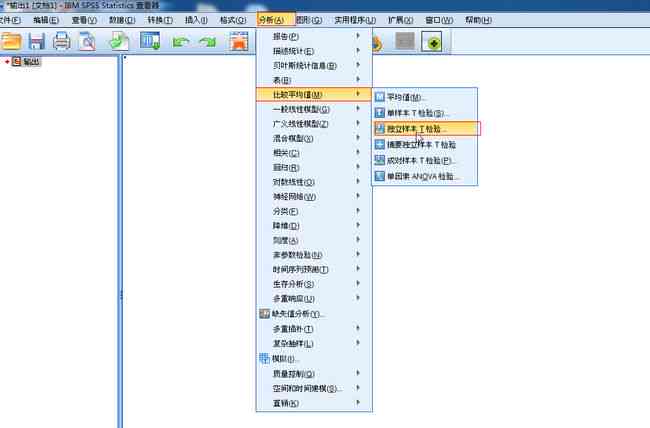Screen dimensions: 650x428
Task: Click the green Undo arrow icon
Action: point(181,42)
